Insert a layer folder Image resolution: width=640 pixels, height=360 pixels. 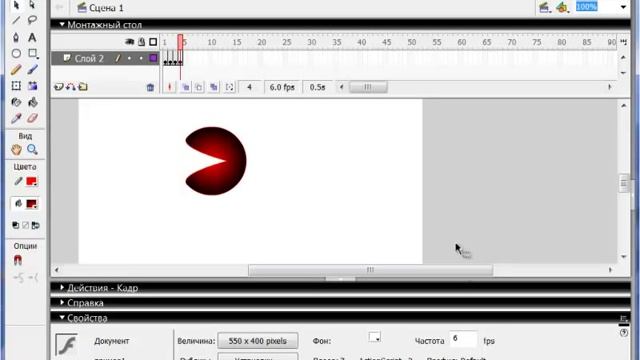coord(83,87)
